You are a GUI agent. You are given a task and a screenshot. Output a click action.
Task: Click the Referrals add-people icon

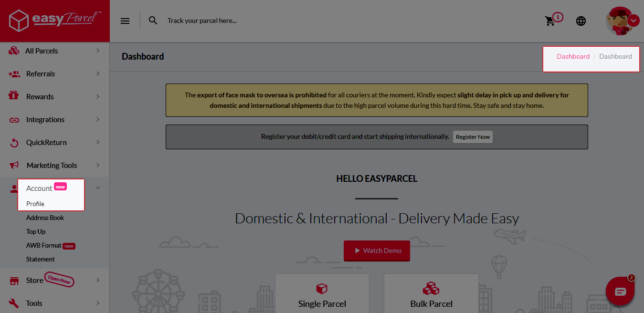click(14, 73)
